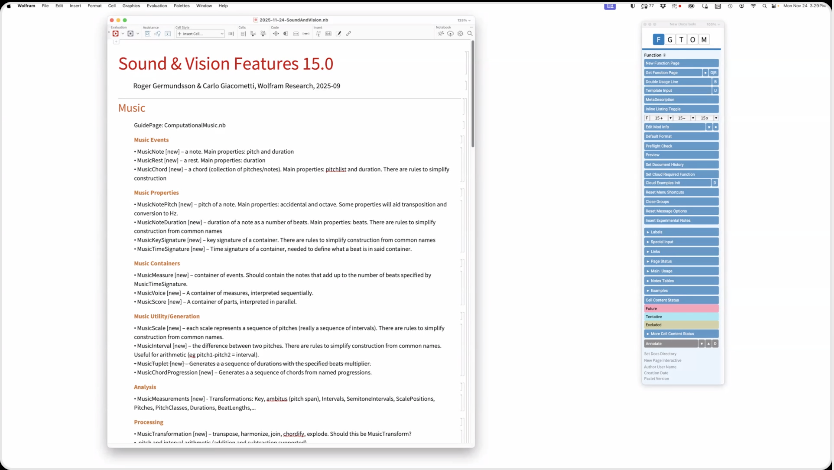
Task: Click the Evaluate cell icon in toolbar
Action: [x=116, y=34]
